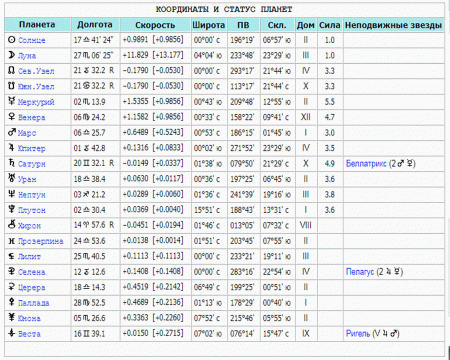Click the Uranus glyph icon
Viewport: 450px width, 360px height.
12,178
